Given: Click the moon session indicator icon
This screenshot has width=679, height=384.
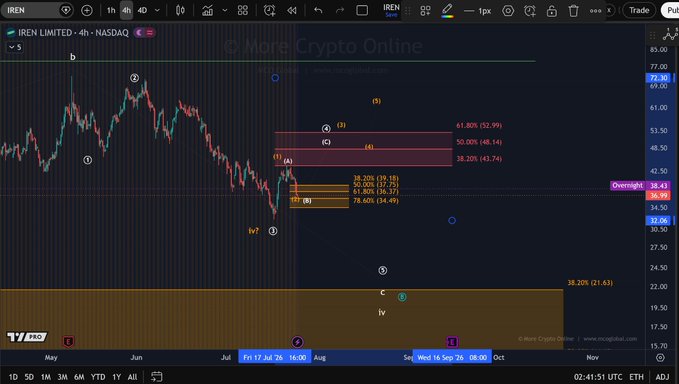Looking at the screenshot, I should (x=139, y=32).
